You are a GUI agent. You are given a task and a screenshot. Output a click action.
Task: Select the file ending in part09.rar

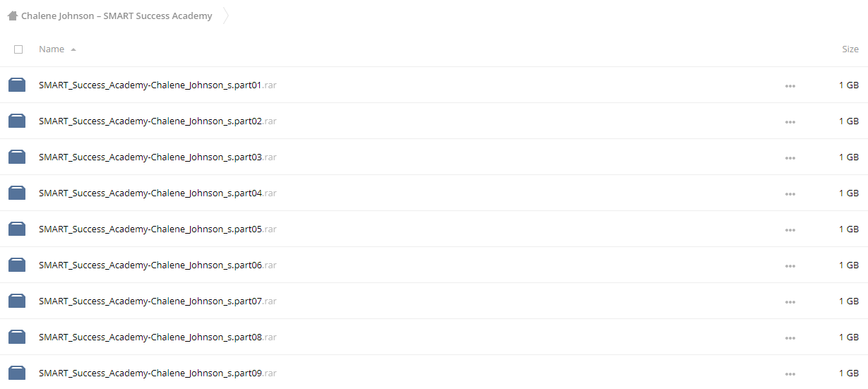pos(157,373)
